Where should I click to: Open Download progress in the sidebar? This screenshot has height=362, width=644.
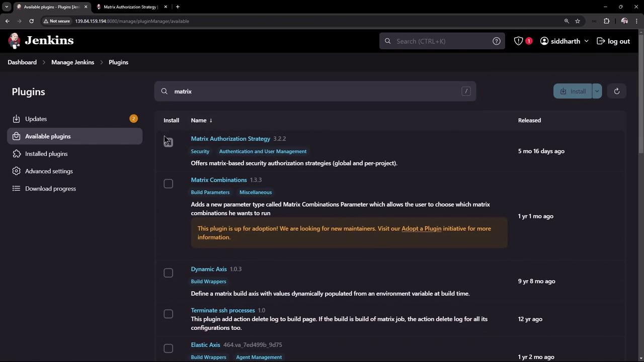click(x=75, y=189)
